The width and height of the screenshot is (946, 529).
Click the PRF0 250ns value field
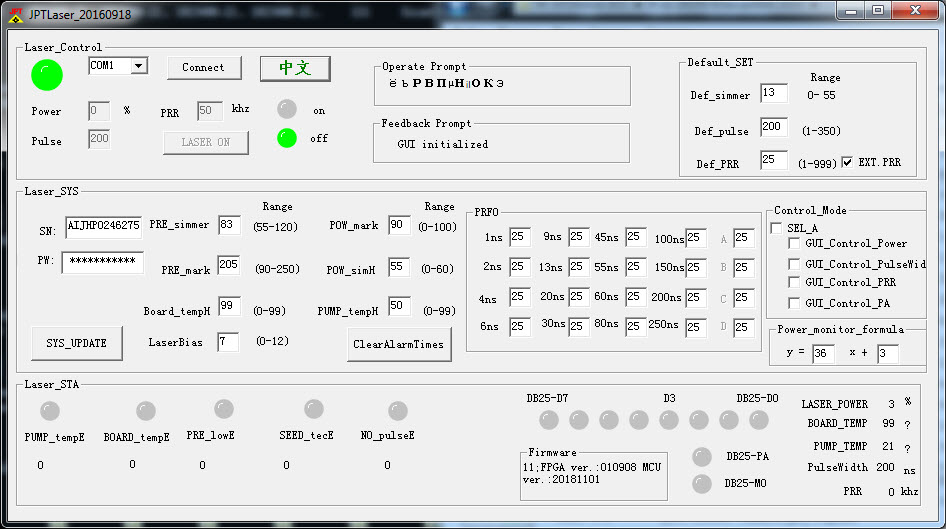click(696, 328)
